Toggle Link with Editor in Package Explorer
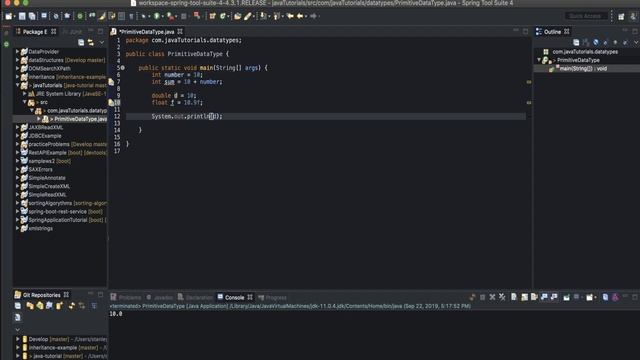This screenshot has width=640, height=360. [91, 42]
